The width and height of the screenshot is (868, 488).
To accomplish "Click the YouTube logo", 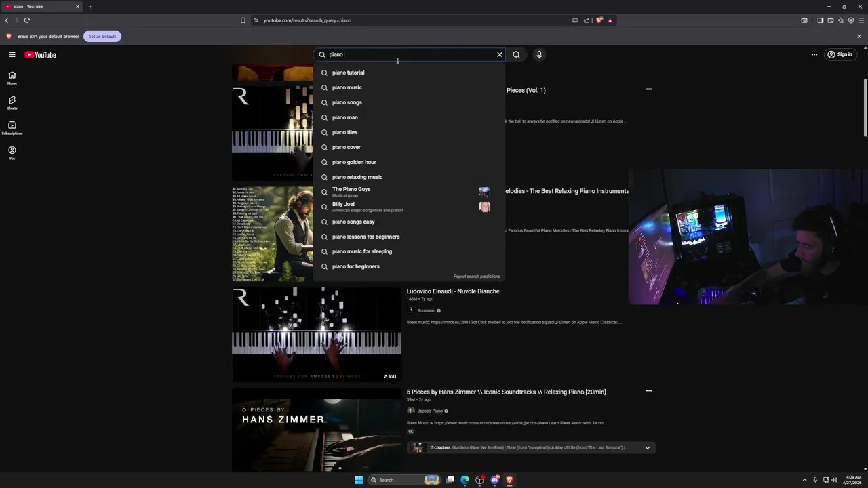I will (40, 54).
